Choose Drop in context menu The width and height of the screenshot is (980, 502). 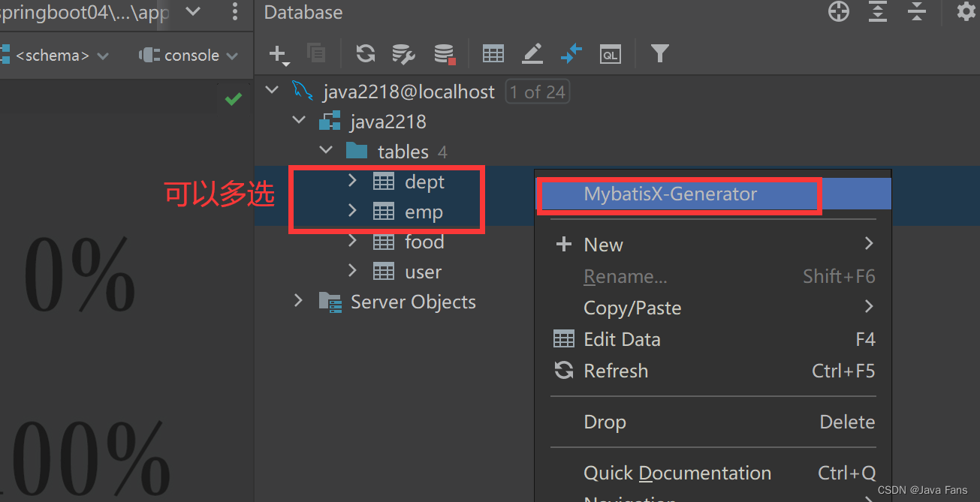tap(713, 422)
